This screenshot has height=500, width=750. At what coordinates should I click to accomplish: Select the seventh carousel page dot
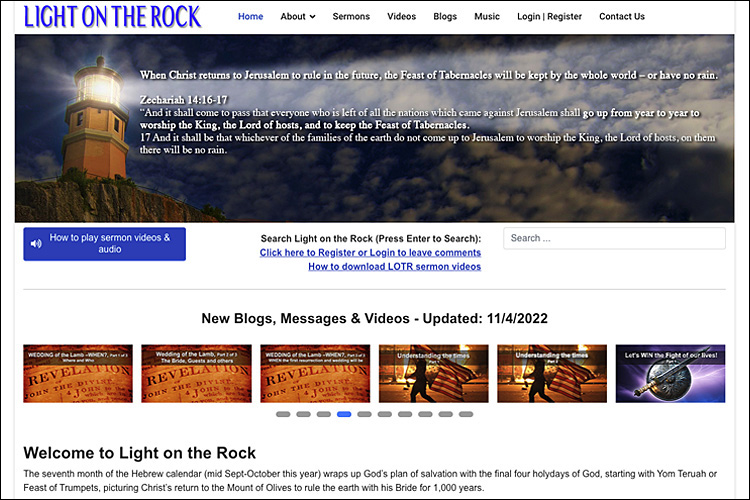click(405, 414)
